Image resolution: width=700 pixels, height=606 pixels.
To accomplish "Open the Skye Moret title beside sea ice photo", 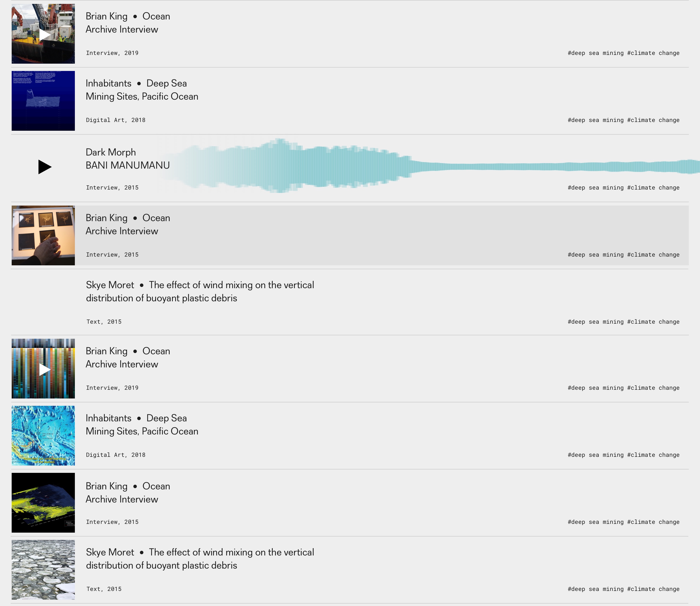I will [x=200, y=559].
